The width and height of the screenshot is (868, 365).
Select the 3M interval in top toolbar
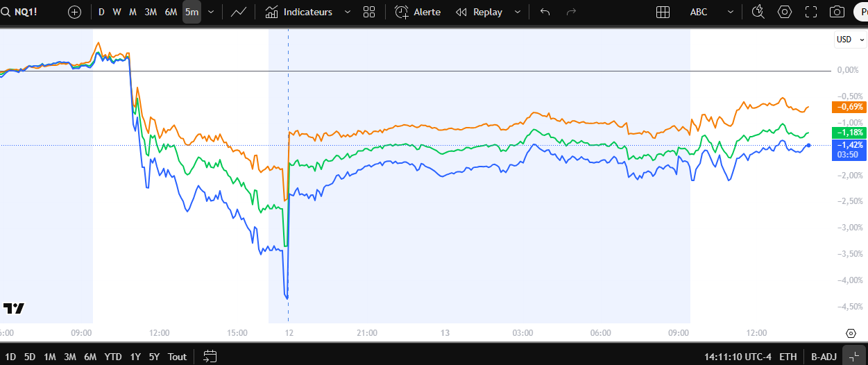coord(151,12)
